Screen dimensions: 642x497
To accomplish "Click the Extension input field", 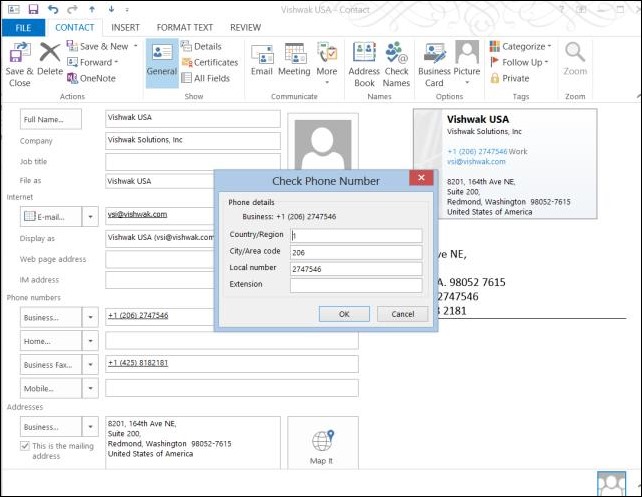I will 356,285.
